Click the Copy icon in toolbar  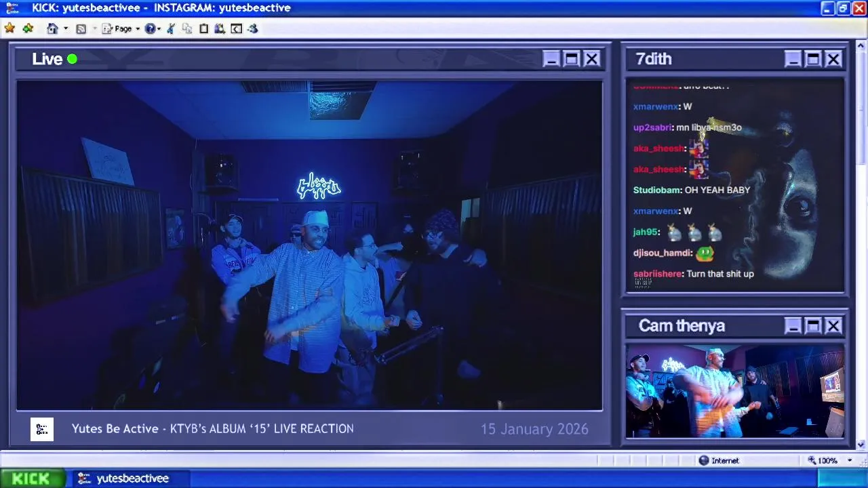(x=187, y=28)
